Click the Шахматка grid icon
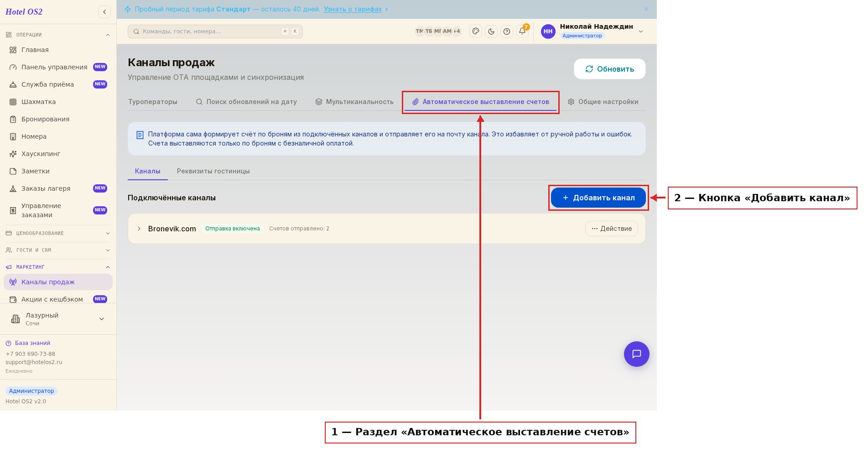Screen dimensions: 868x454 (13, 102)
